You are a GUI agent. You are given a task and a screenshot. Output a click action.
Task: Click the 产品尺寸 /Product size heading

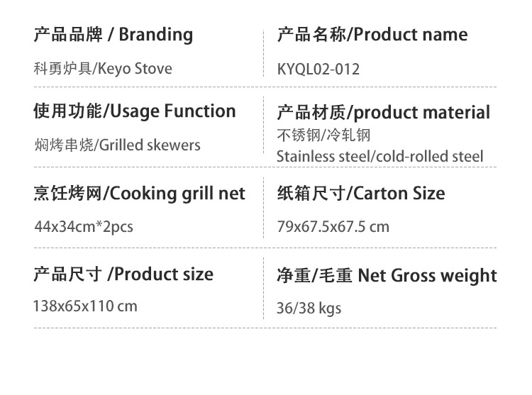pos(123,274)
